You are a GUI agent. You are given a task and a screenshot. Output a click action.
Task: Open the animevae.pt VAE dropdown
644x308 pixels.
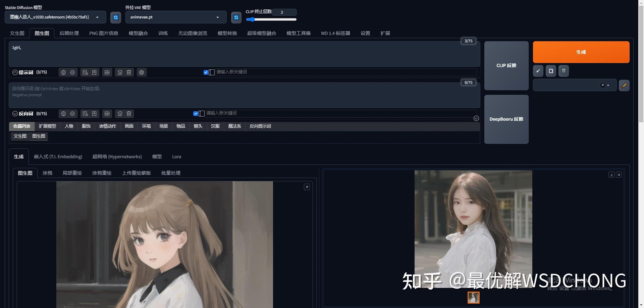[217, 17]
